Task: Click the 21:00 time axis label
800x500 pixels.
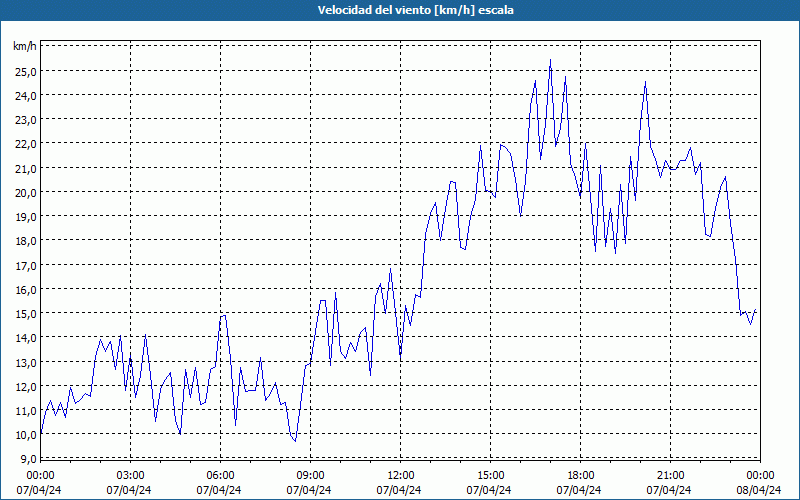Action: pos(670,476)
